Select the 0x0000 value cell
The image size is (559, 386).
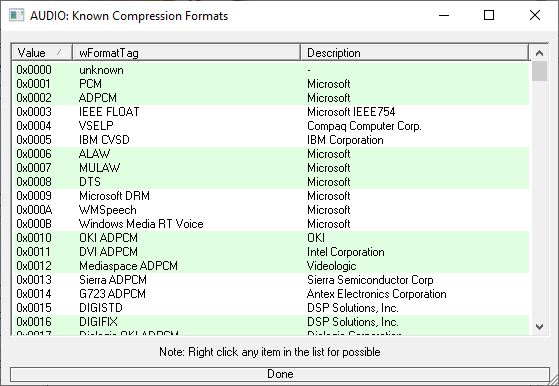point(34,70)
